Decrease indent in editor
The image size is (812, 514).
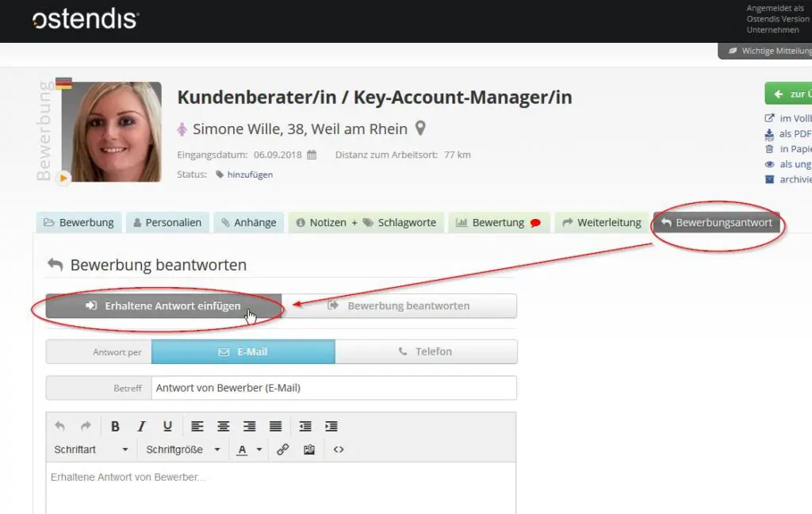(x=305, y=426)
